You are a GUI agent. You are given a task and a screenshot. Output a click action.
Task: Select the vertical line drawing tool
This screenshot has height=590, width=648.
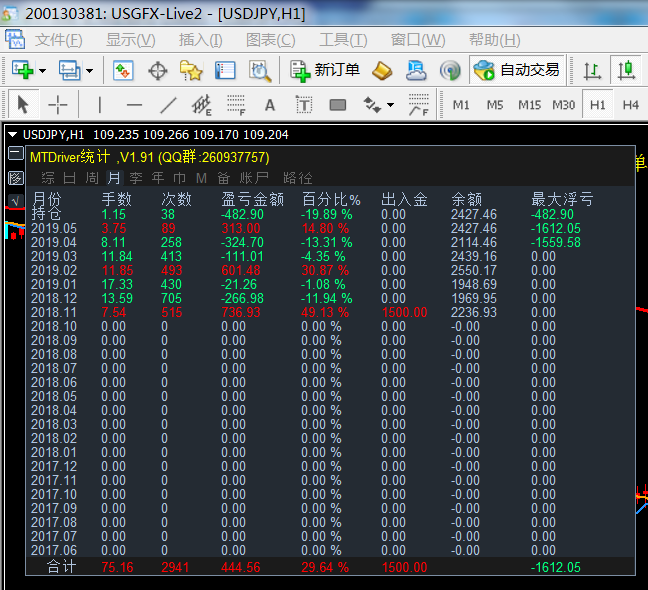(x=100, y=105)
